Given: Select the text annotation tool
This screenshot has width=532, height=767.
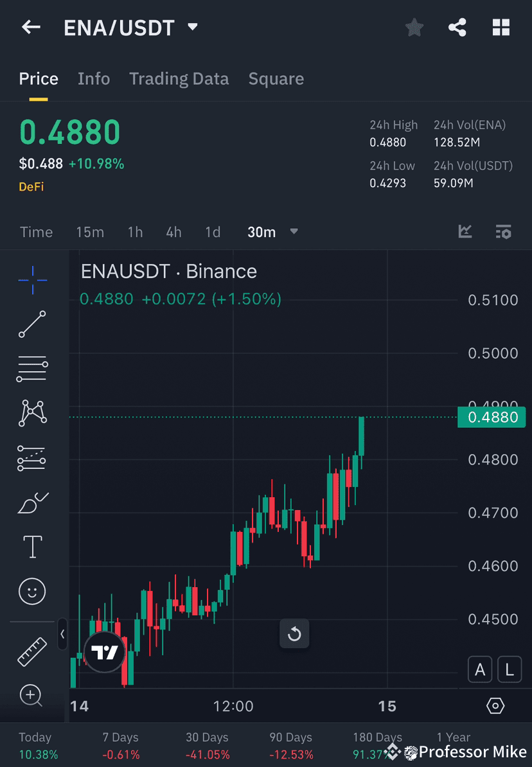Looking at the screenshot, I should click(32, 547).
